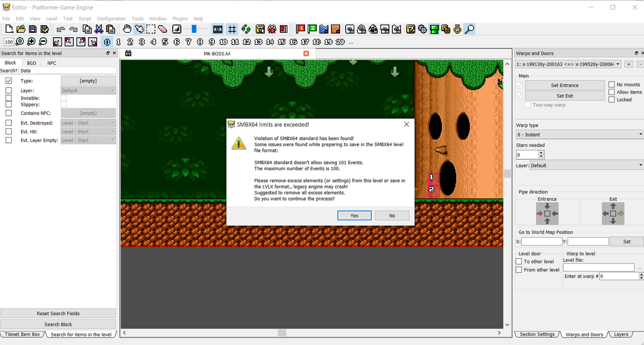The width and height of the screenshot is (644, 345).
Task: Select the pink eraser tool
Action: 162,29
